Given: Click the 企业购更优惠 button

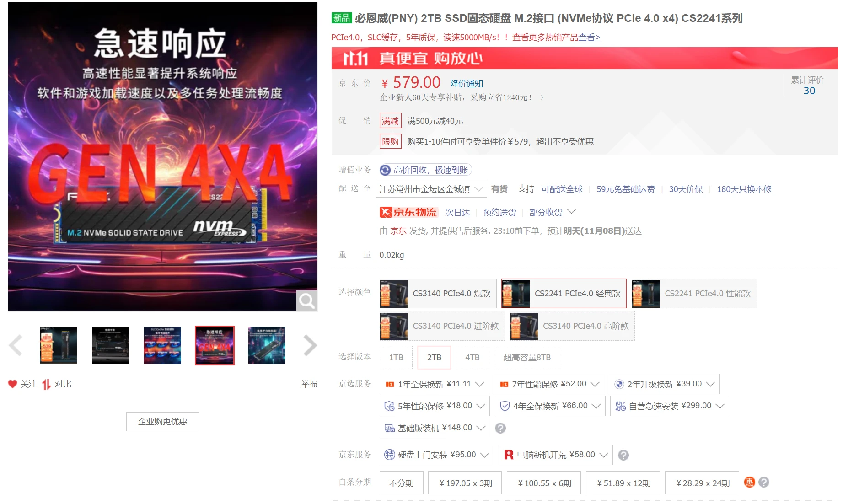Looking at the screenshot, I should [162, 422].
